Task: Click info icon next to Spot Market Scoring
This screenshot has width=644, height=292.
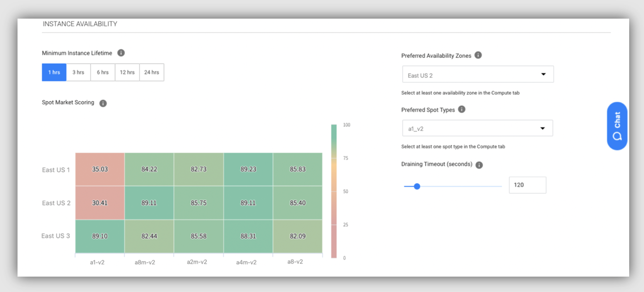Action: 103,103
